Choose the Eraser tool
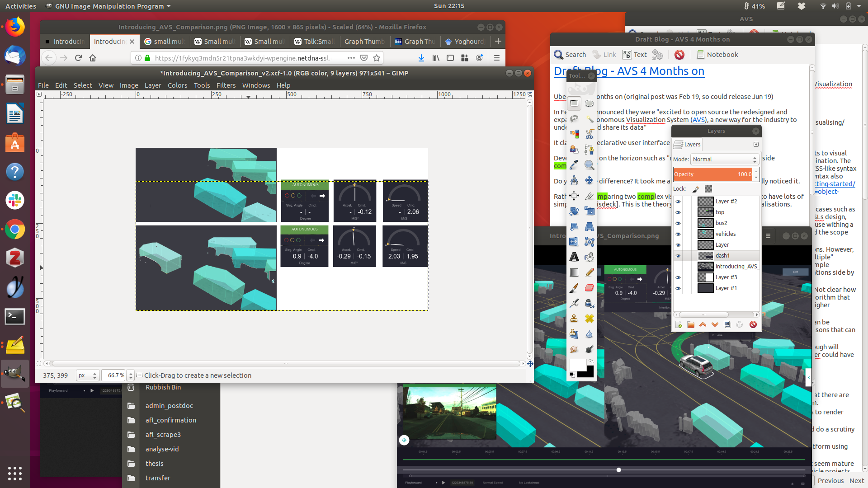The width and height of the screenshot is (868, 488). click(x=589, y=288)
